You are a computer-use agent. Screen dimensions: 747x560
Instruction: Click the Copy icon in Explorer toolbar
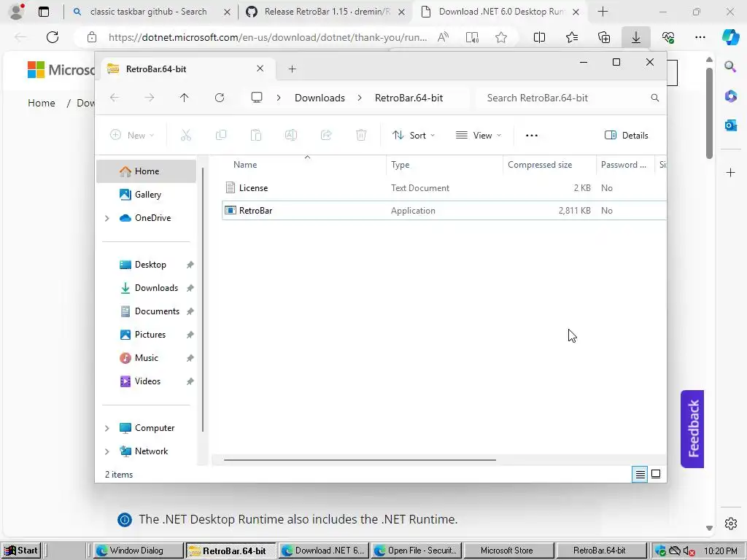pos(221,135)
